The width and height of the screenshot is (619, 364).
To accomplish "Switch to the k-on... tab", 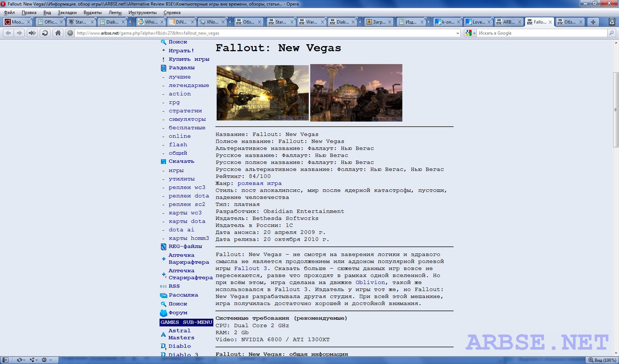I will pos(448,22).
